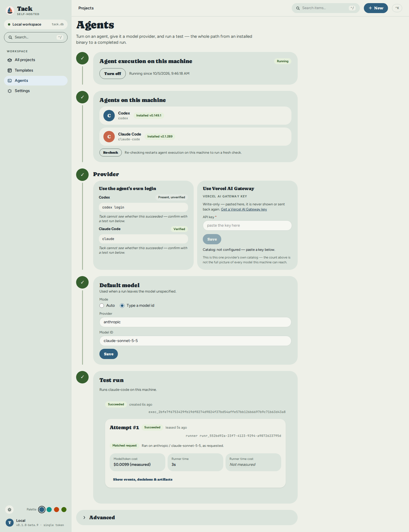Click the Provider anthropic field
The height and width of the screenshot is (532, 409).
pos(195,322)
